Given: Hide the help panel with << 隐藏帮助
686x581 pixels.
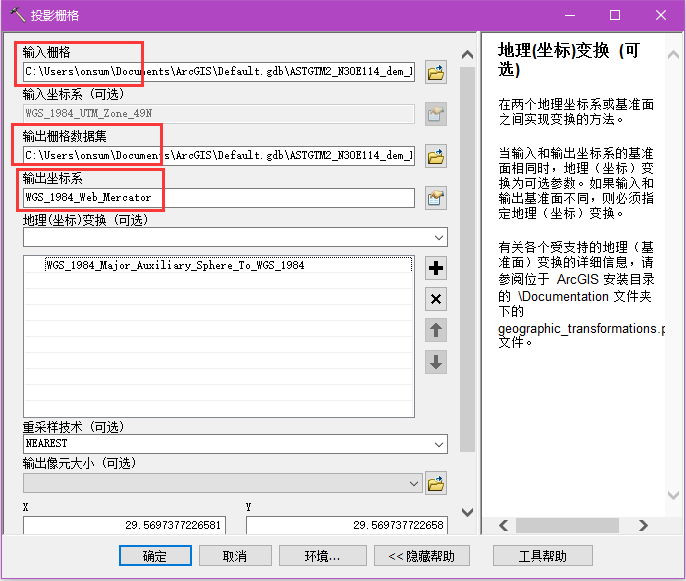Looking at the screenshot, I should coord(422,556).
